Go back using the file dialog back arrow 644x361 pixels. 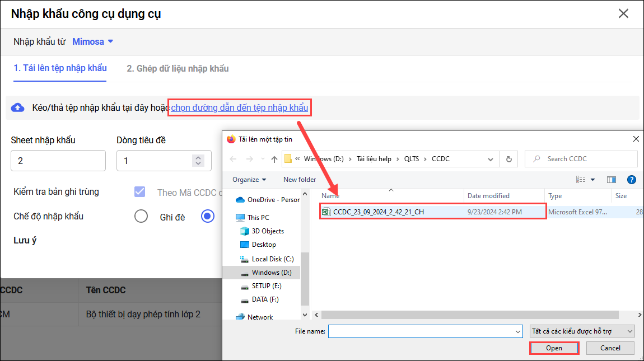(x=233, y=159)
